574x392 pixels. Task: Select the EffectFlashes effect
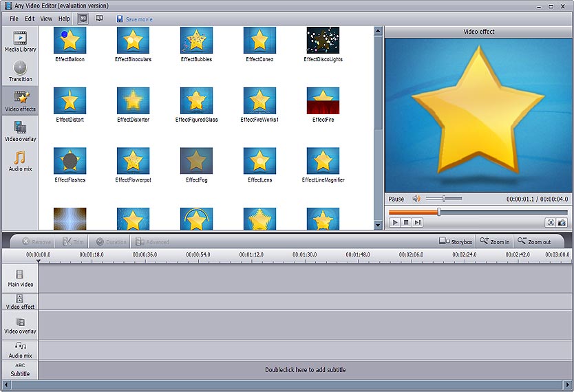pos(70,161)
